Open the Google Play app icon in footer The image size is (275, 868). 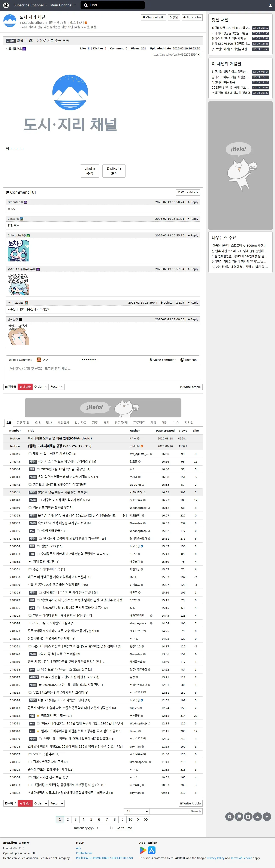tap(143, 850)
